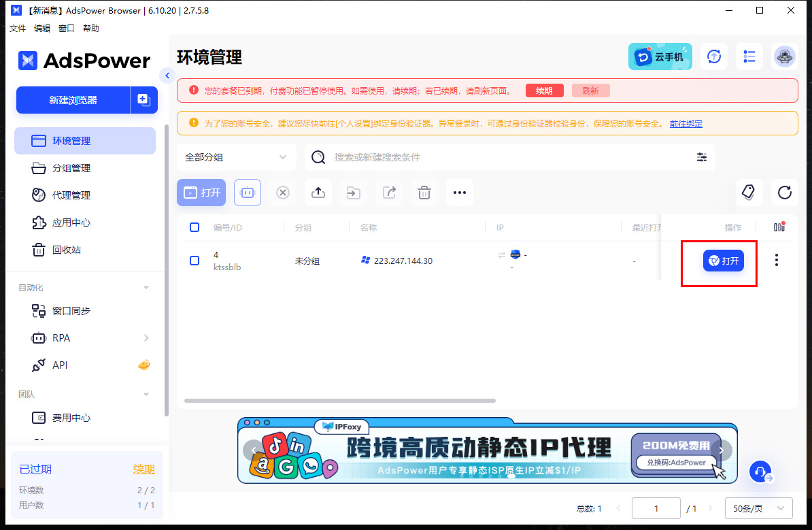Collapse the 团队 section
Image resolution: width=812 pixels, height=530 pixels.
point(146,394)
